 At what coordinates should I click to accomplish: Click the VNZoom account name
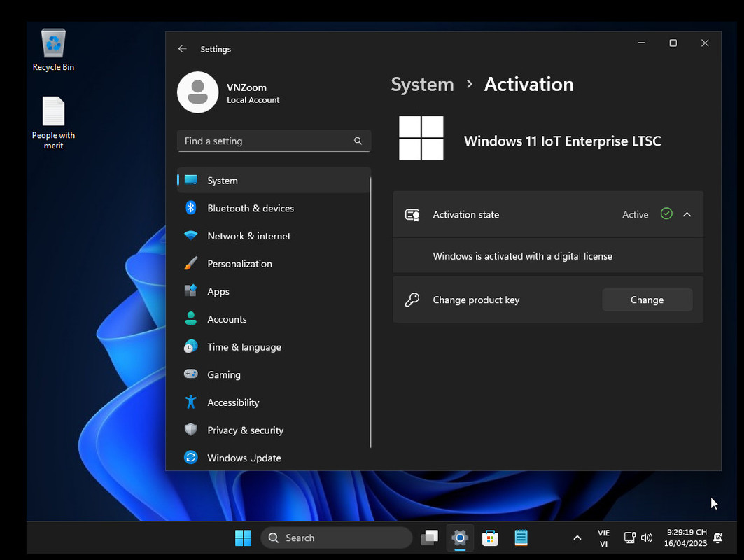coord(247,87)
